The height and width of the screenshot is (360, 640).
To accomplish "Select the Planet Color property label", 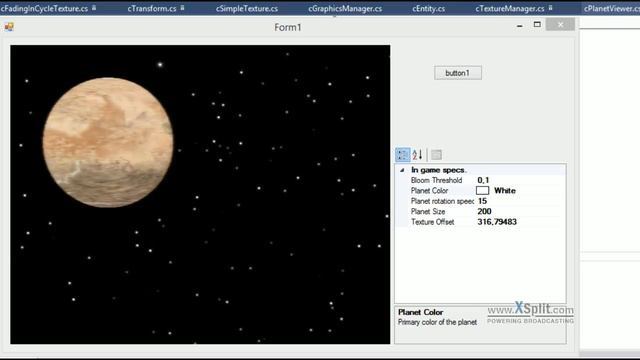I will click(429, 191).
